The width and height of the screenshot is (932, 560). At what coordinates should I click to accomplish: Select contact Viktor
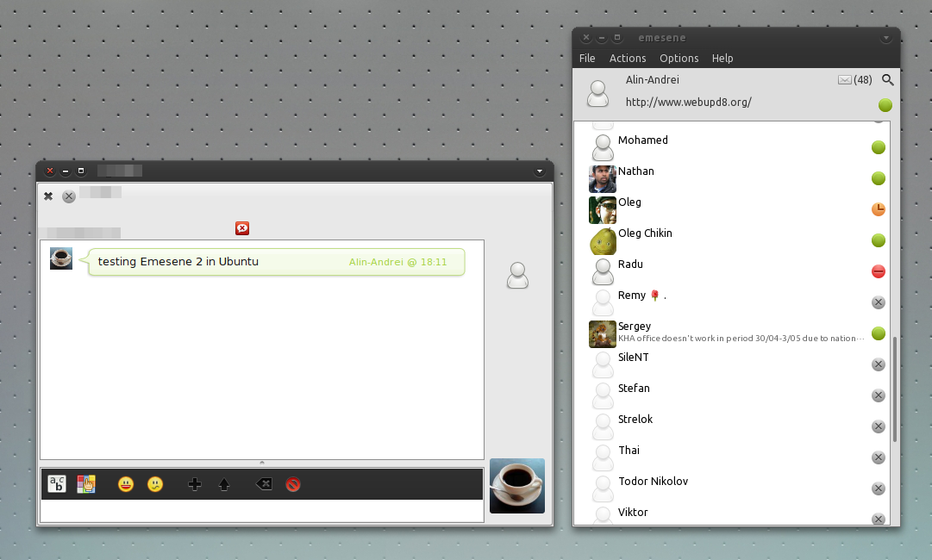click(x=732, y=514)
